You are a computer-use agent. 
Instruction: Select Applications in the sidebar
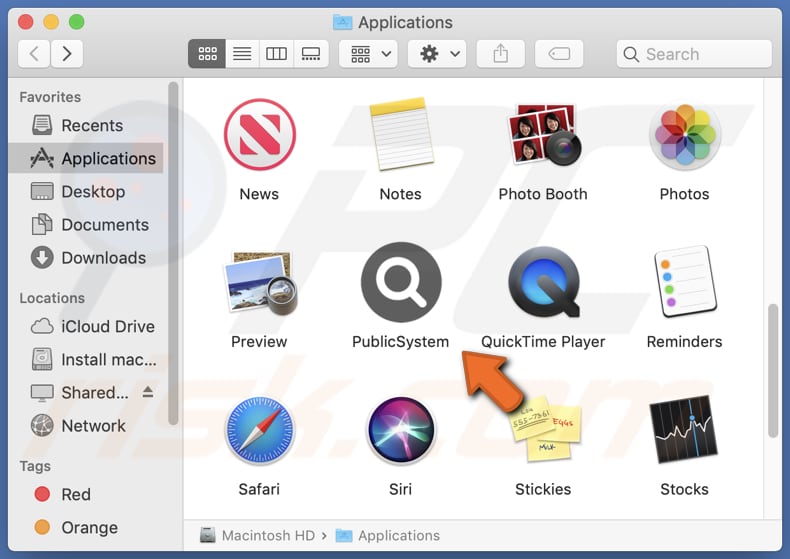pyautogui.click(x=86, y=159)
